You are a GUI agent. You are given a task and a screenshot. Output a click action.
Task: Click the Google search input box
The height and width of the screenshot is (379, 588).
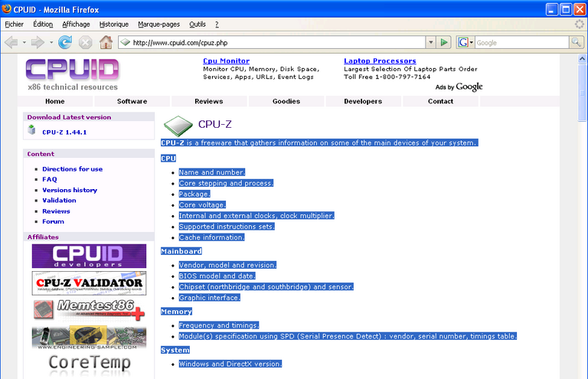click(521, 42)
